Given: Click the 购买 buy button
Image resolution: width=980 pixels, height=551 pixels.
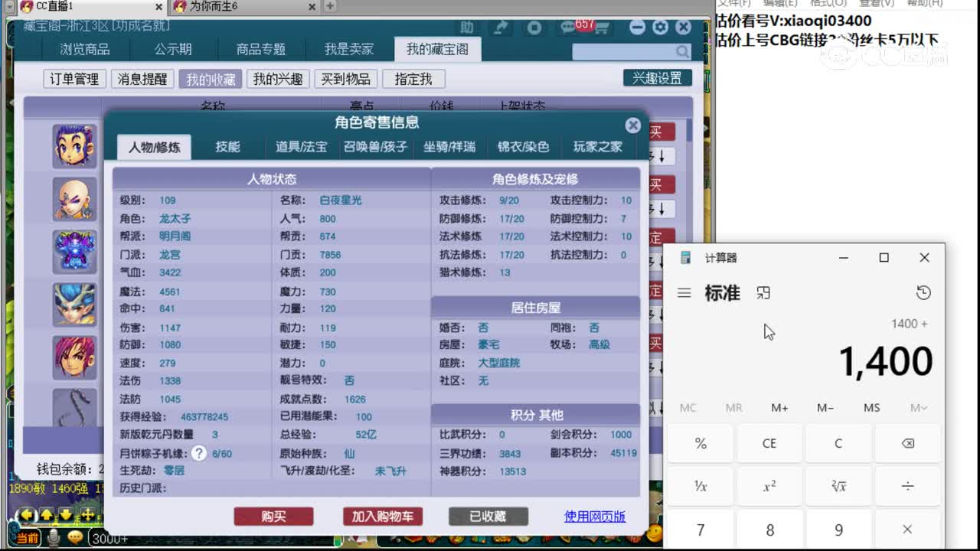Looking at the screenshot, I should (273, 517).
